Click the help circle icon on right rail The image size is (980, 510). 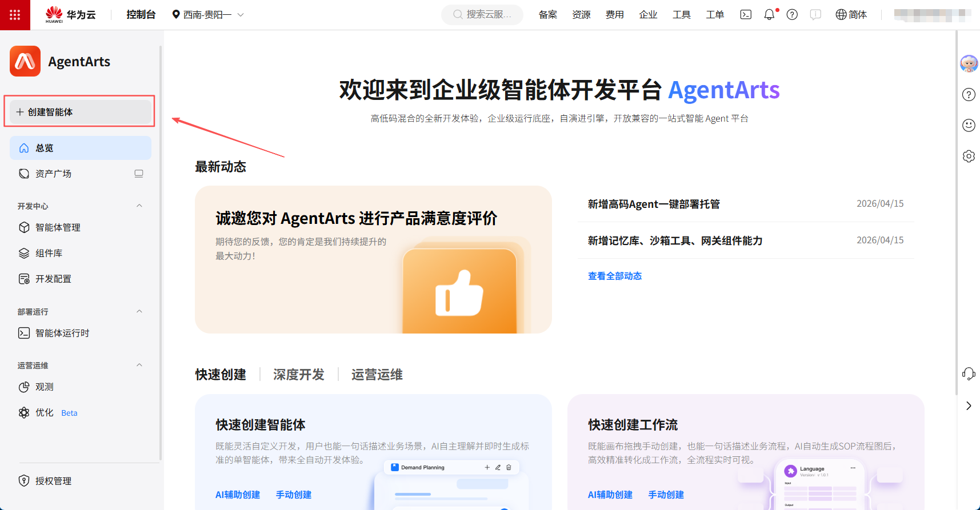pyautogui.click(x=969, y=95)
